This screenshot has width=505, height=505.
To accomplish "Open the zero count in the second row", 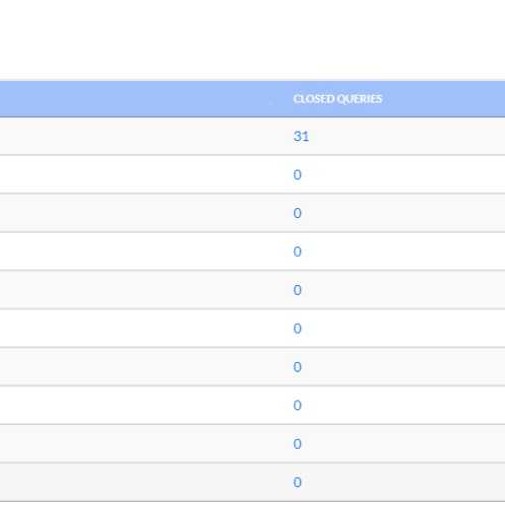I will [297, 175].
